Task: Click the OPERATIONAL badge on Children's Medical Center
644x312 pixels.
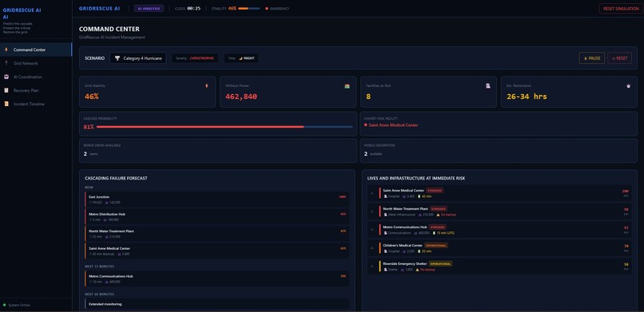Action: coord(436,245)
